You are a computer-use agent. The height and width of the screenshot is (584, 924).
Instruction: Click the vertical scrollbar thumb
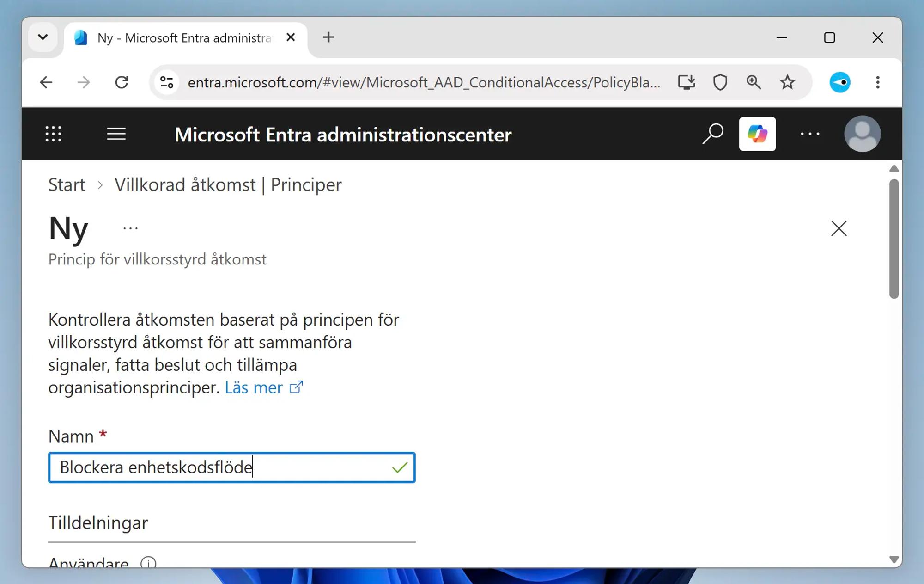coord(894,239)
